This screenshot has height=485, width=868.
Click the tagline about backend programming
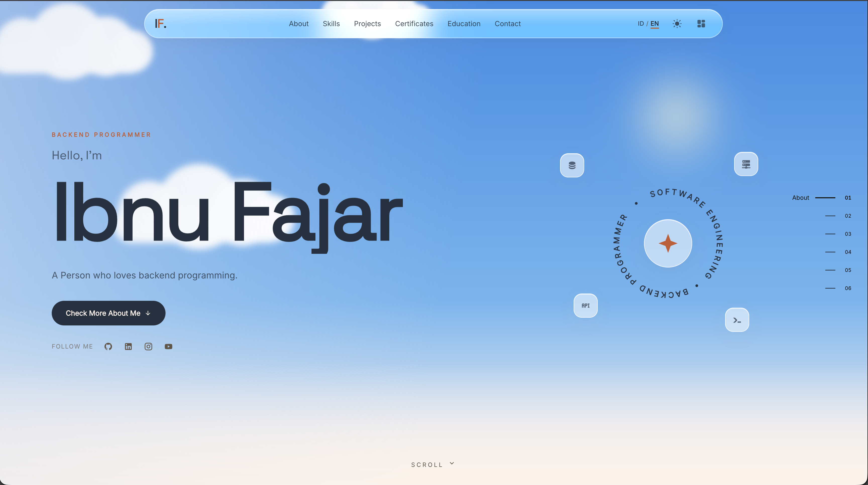[145, 275]
